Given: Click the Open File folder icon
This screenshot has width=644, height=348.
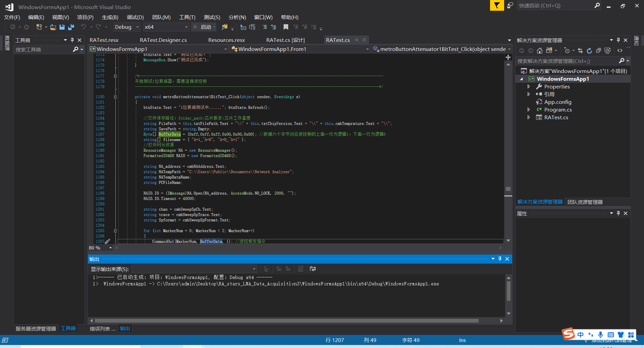Looking at the screenshot, I should tap(53, 27).
